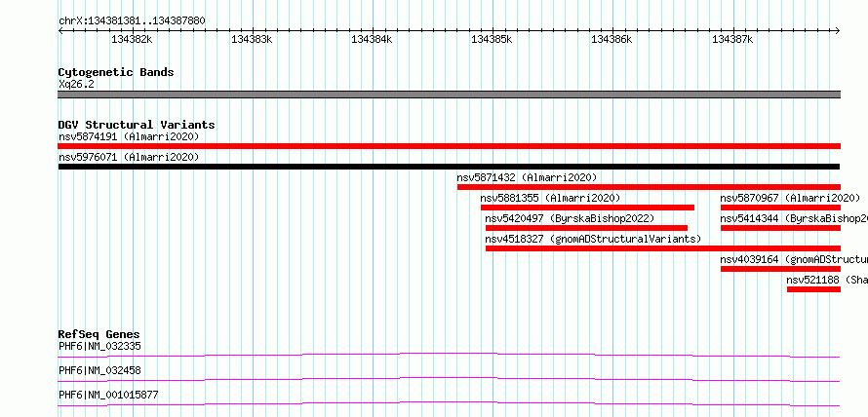This screenshot has height=417, width=868.
Task: Click the 134387k ruler tick label
Action: tap(732, 40)
